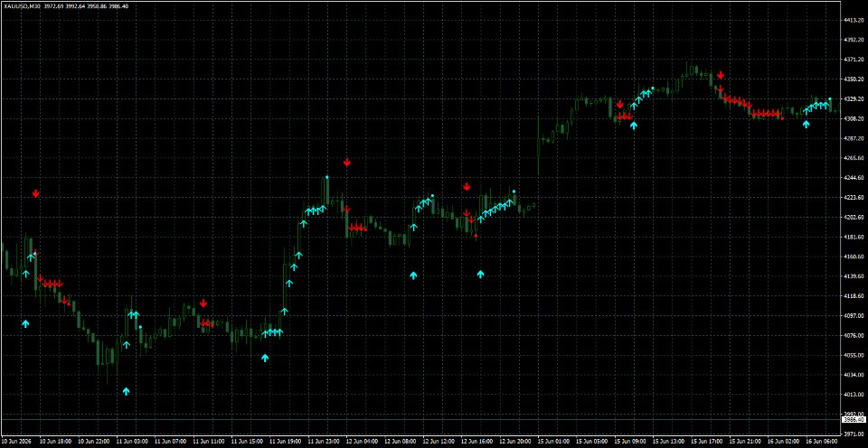Image resolution: width=868 pixels, height=448 pixels.
Task: Select the 4034.00 price scale value
Action: coord(854,375)
